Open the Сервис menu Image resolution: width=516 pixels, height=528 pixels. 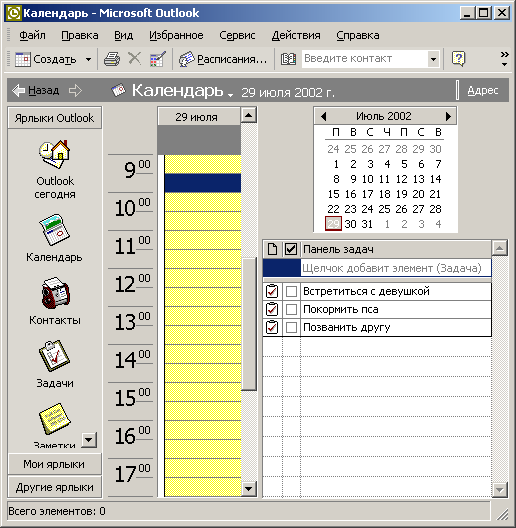click(237, 35)
